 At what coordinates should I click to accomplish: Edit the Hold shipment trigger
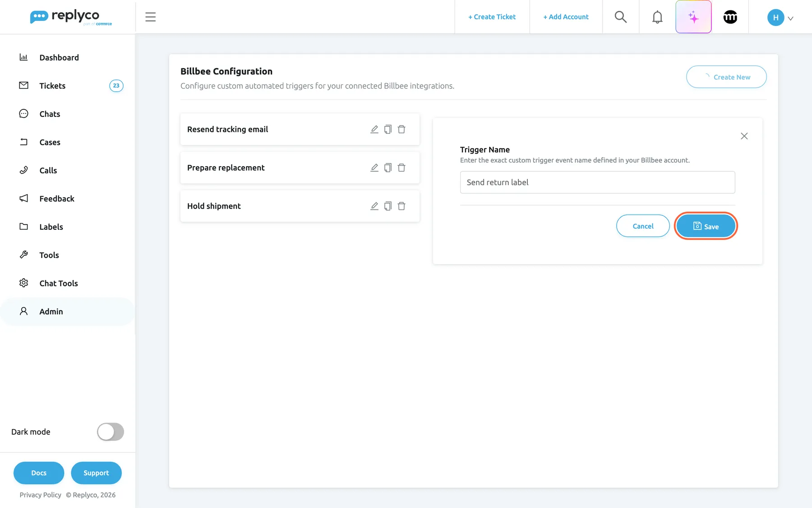point(374,206)
